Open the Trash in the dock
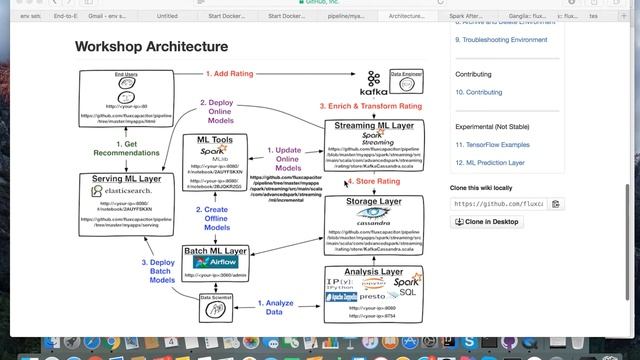 577,343
